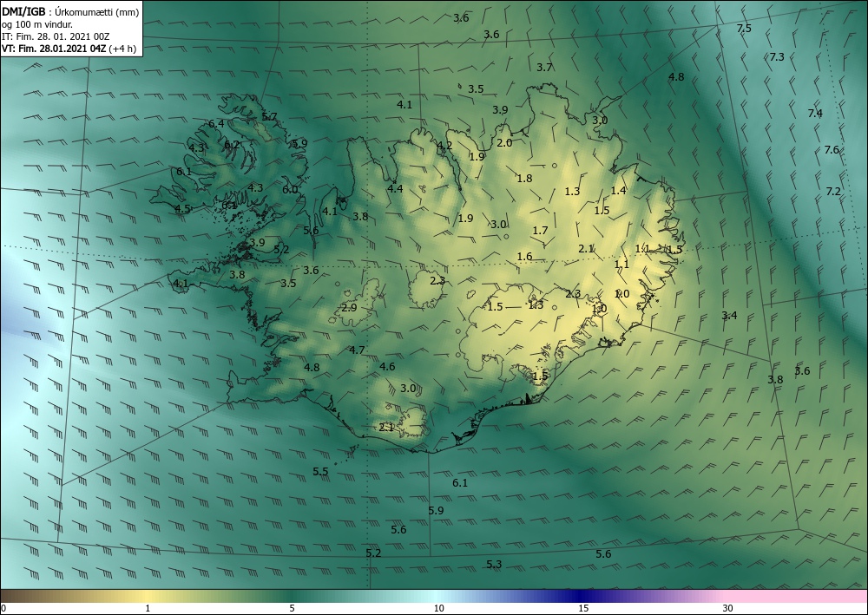Screen dimensions: 868x615
Task: Click the 'VT: Fim. 28.01.2021 04Z (+4 h)' line
Action: click(70, 49)
